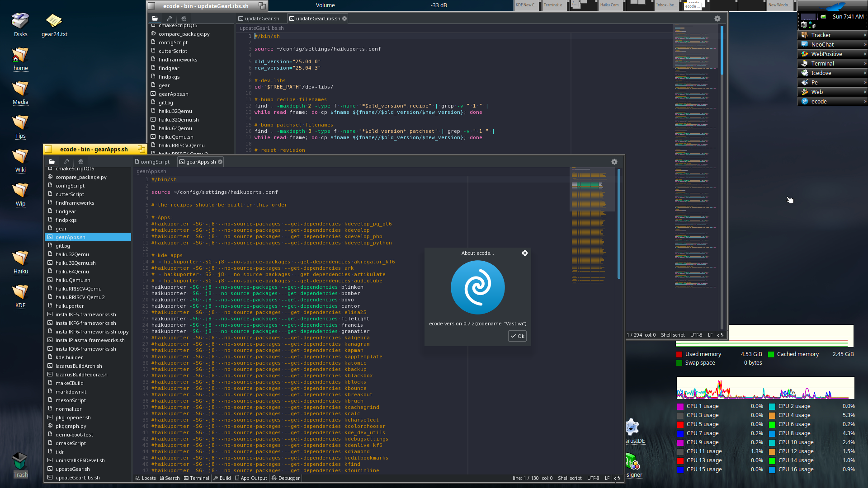Open the Locate panel in status bar
The image size is (868, 488).
click(x=146, y=478)
